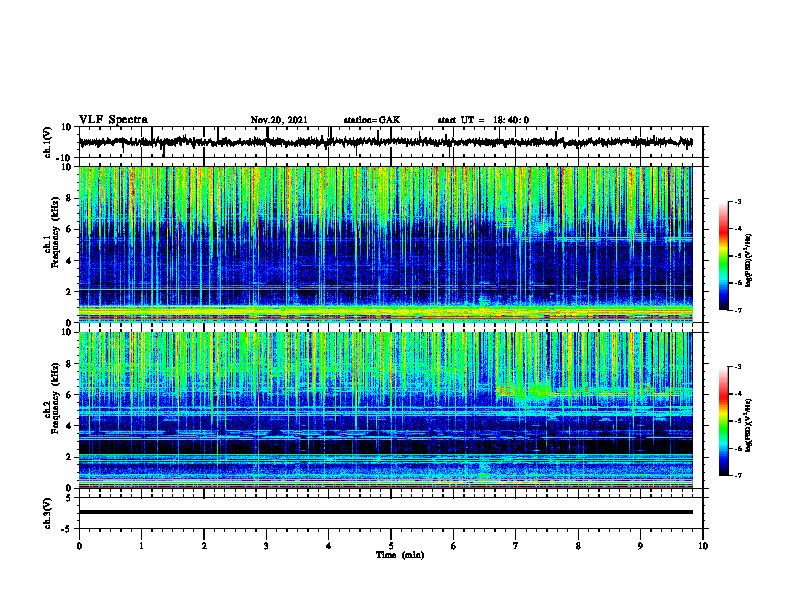This screenshot has height=612, width=792.
Task: Click the ch.1 spectrogram color scale bar
Action: tap(723, 256)
